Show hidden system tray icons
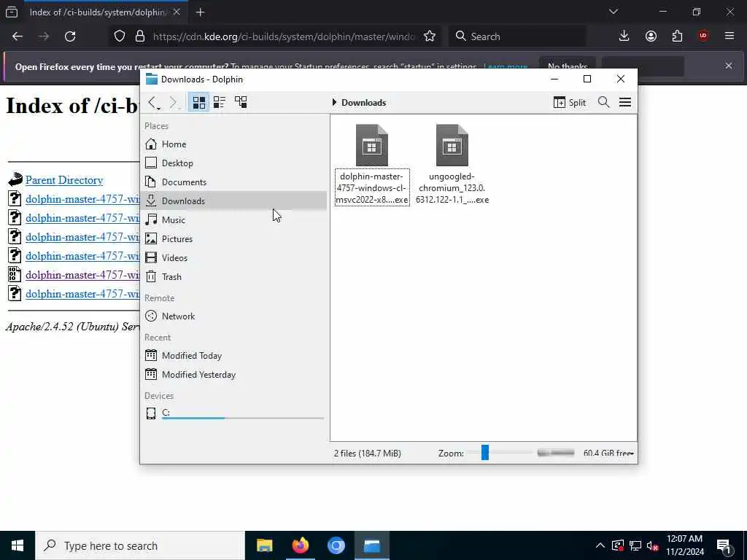The width and height of the screenshot is (747, 560). pos(600,545)
